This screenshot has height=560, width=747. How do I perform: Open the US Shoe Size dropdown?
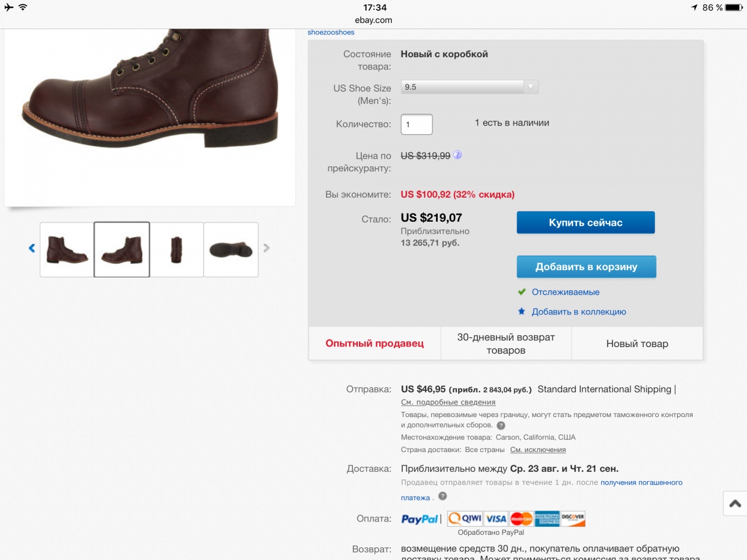(x=469, y=87)
